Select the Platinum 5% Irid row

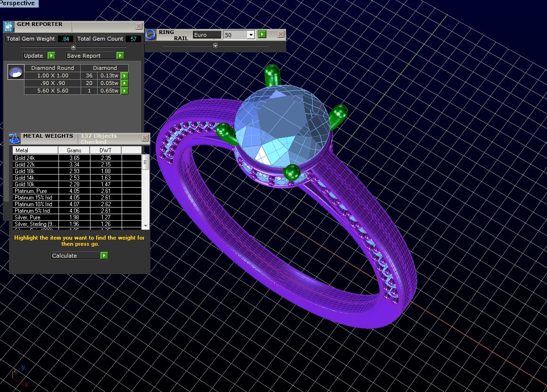(x=77, y=211)
